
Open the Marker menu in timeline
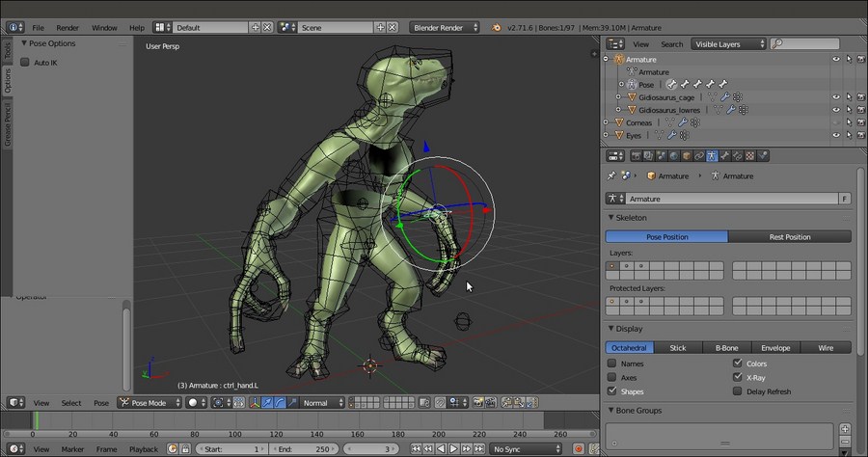tap(72, 449)
